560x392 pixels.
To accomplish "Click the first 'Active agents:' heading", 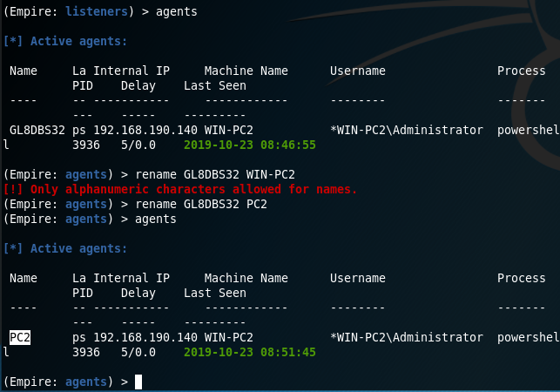I will pyautogui.click(x=65, y=41).
